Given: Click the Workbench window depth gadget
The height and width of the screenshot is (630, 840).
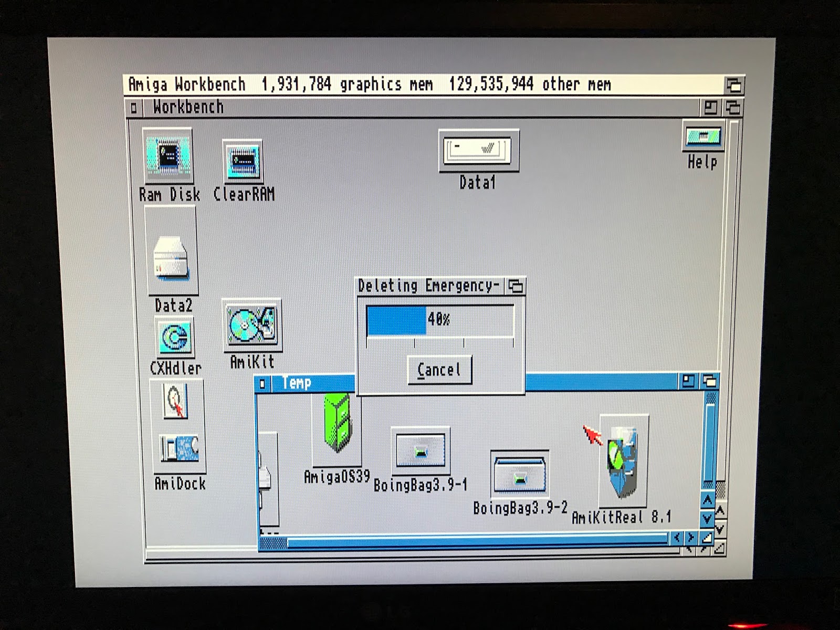Looking at the screenshot, I should click(x=733, y=108).
